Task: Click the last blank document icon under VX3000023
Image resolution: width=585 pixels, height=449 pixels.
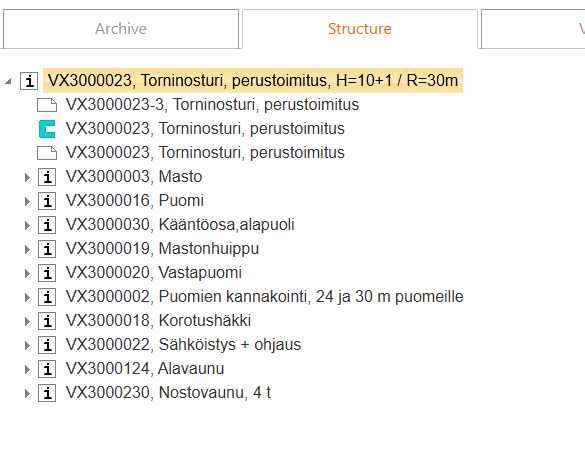Action: coord(47,153)
